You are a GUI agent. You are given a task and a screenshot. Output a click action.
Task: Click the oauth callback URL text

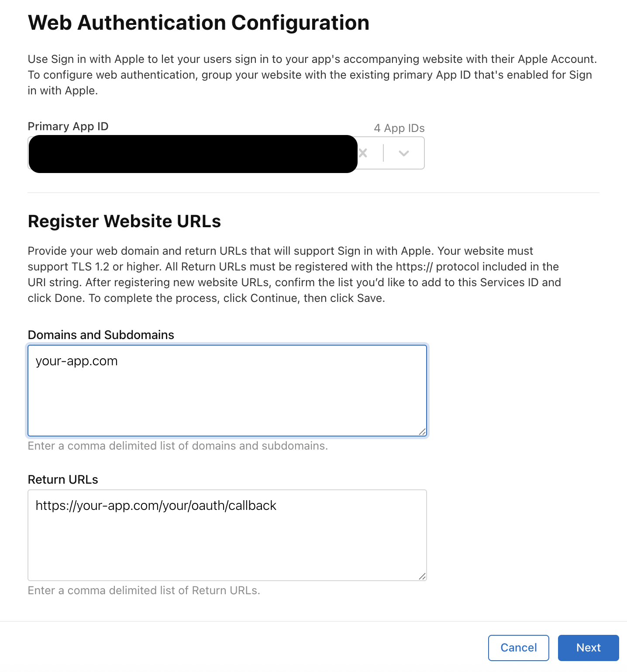(x=156, y=506)
